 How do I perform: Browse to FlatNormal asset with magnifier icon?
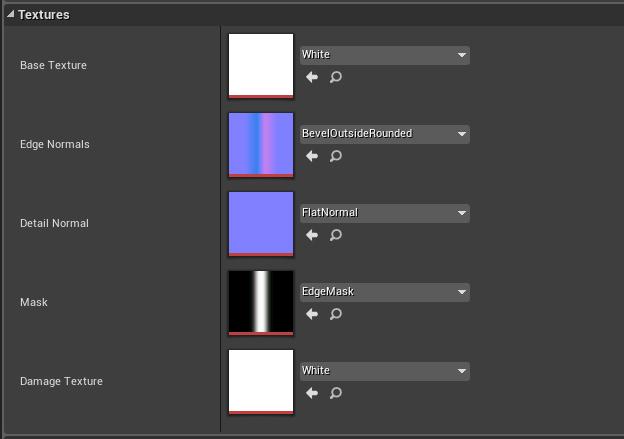pos(336,235)
